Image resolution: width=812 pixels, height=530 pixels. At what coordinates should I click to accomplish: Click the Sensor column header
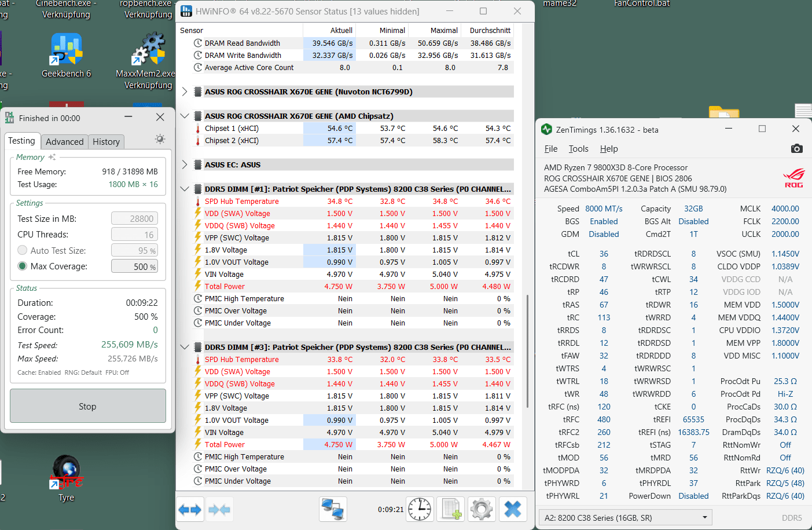point(241,31)
